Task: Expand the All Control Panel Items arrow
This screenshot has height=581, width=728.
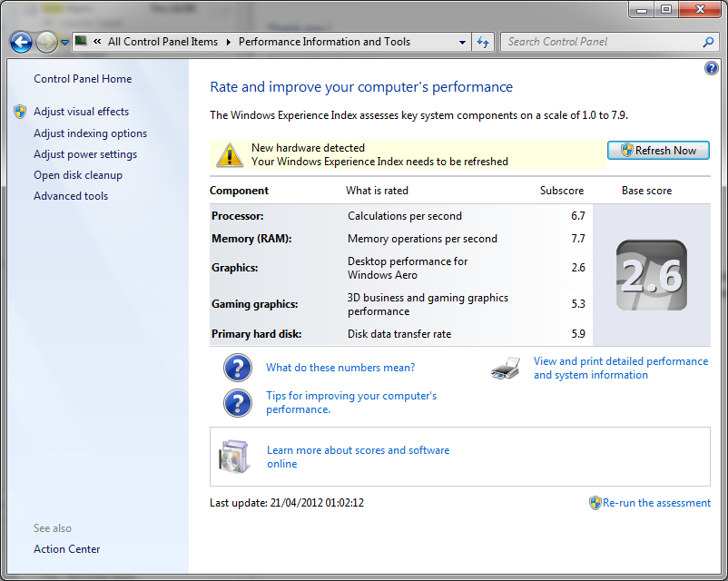Action: (x=229, y=42)
